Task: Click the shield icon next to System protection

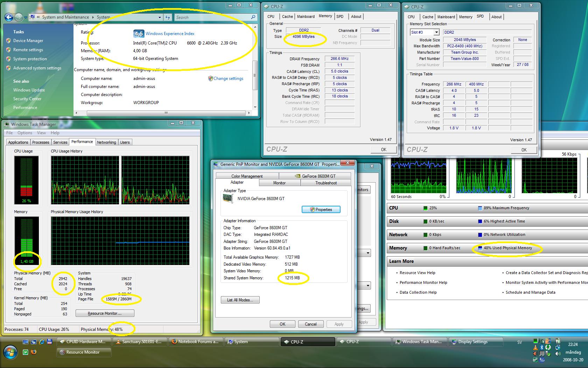Action: click(x=8, y=59)
